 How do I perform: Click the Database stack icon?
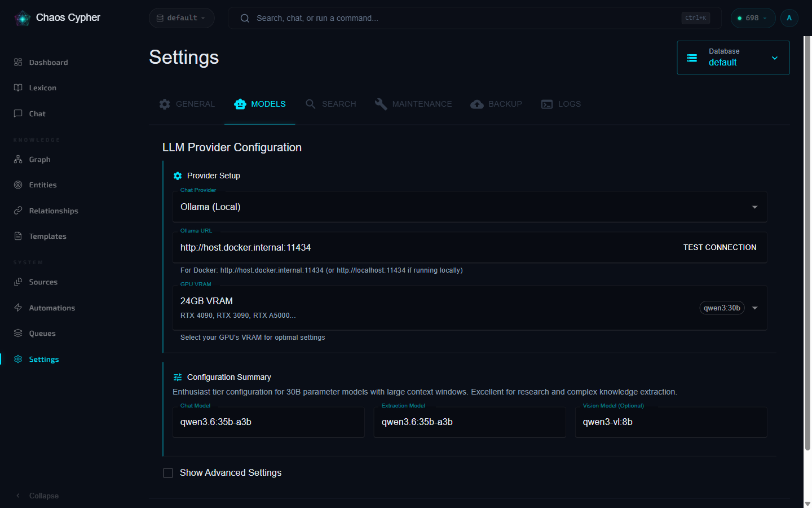(x=692, y=58)
